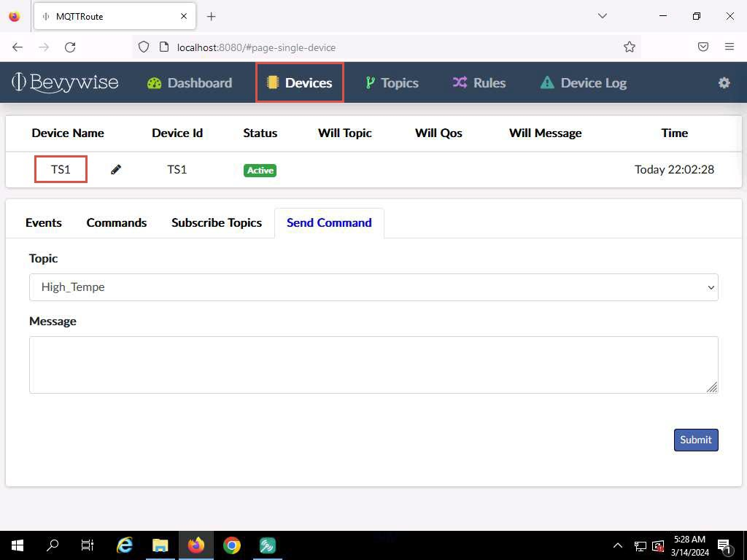
Task: Show hidden system tray icons
Action: 617,545
